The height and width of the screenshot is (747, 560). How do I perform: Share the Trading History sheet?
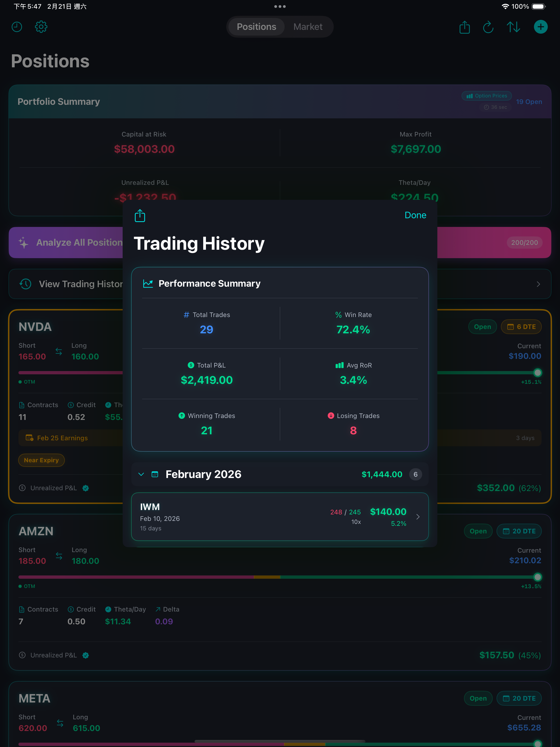pos(140,216)
